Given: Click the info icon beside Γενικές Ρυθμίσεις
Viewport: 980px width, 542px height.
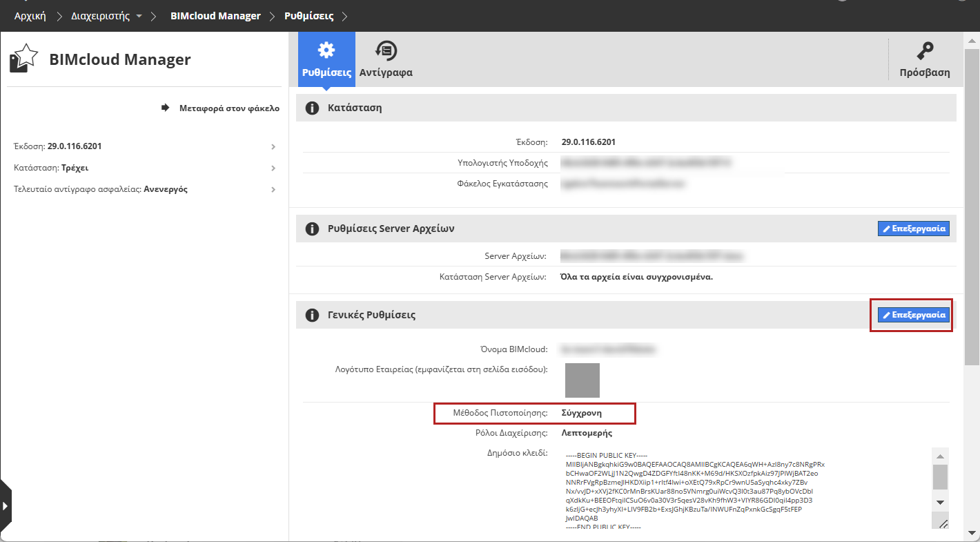Looking at the screenshot, I should (x=312, y=315).
